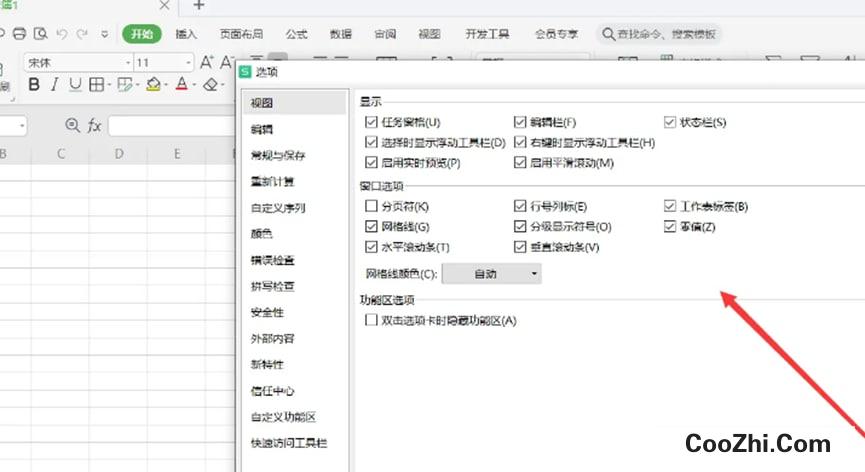
Task: Open the 视图 ribbon tab
Action: [x=429, y=34]
